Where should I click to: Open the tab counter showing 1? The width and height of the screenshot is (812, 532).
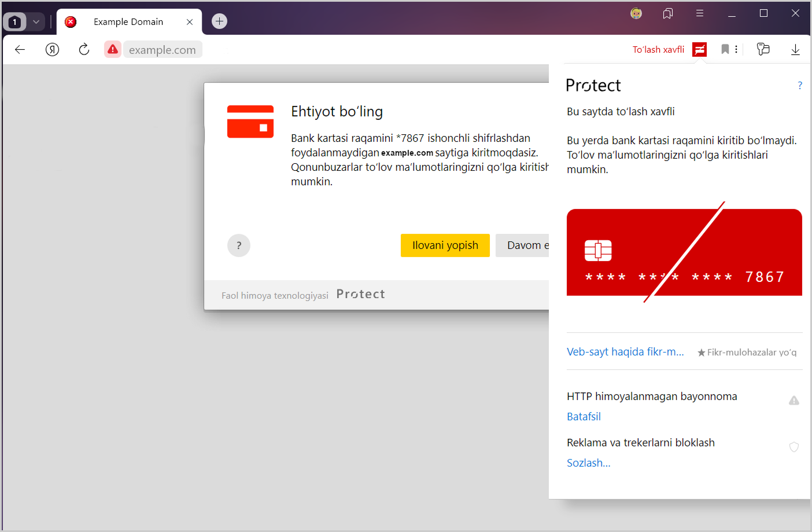coord(15,22)
